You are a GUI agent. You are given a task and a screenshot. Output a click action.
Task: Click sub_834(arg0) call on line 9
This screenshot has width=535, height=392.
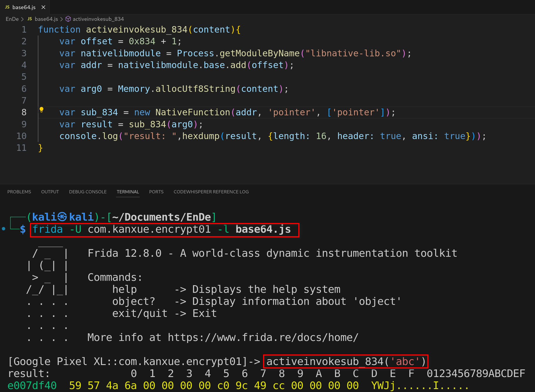click(x=163, y=124)
